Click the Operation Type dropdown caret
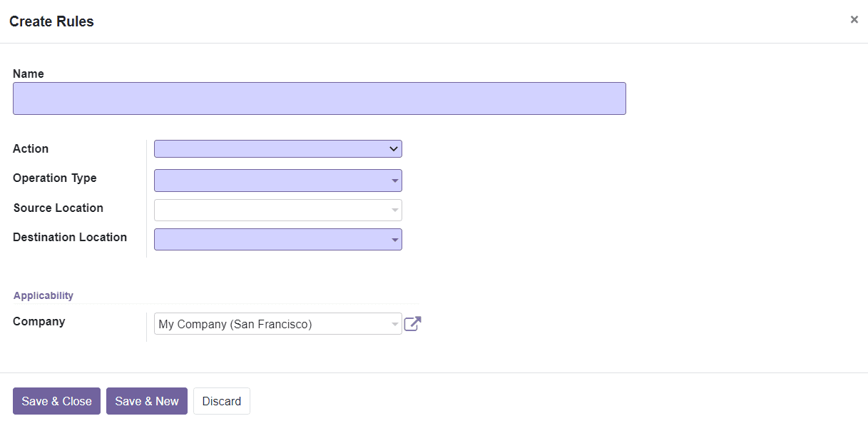The height and width of the screenshot is (426, 868). pyautogui.click(x=394, y=181)
